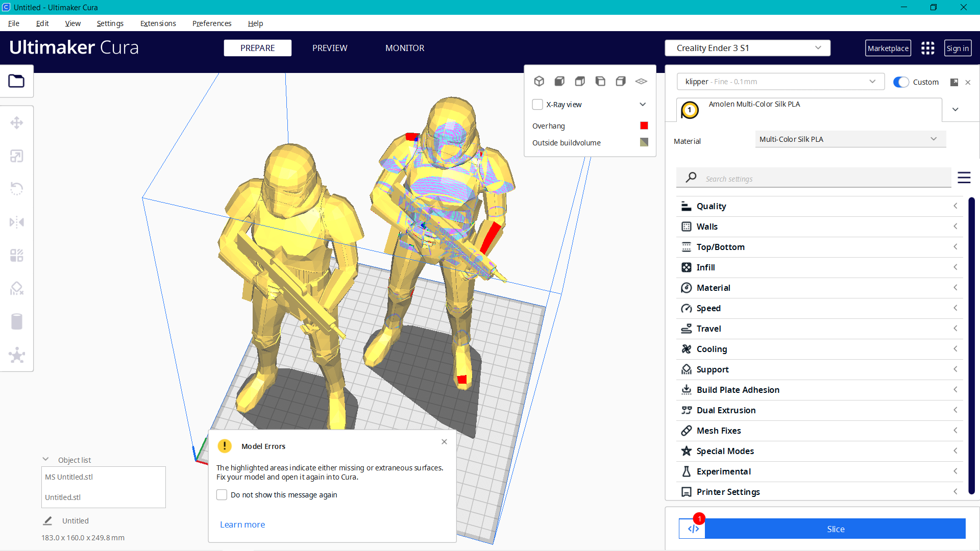Select Untitled.stl in the object list
The width and height of the screenshot is (980, 551).
coord(63,497)
